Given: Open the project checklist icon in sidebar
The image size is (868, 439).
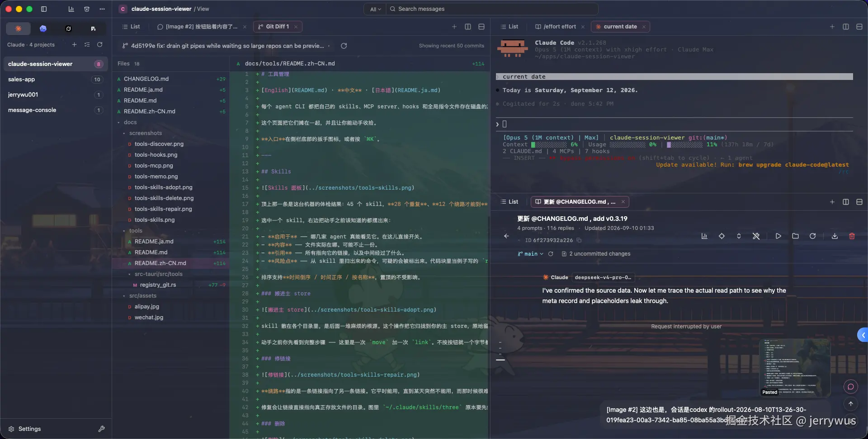Looking at the screenshot, I should [87, 45].
